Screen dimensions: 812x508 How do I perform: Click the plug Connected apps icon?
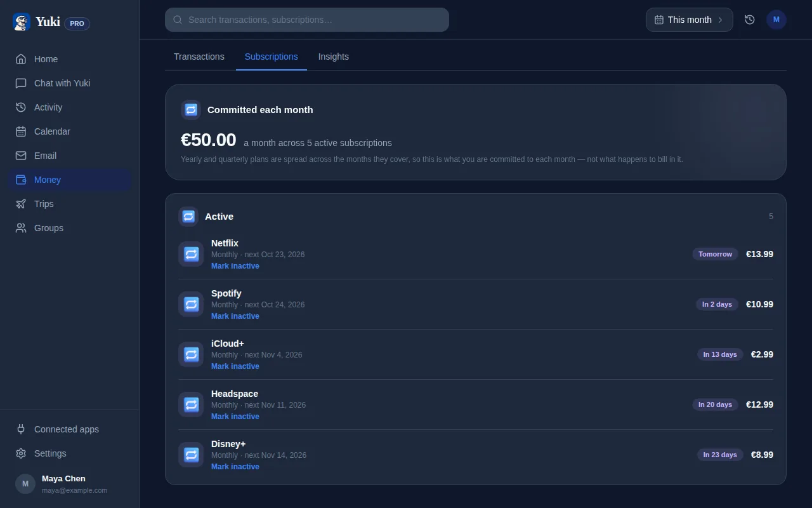pyautogui.click(x=21, y=429)
